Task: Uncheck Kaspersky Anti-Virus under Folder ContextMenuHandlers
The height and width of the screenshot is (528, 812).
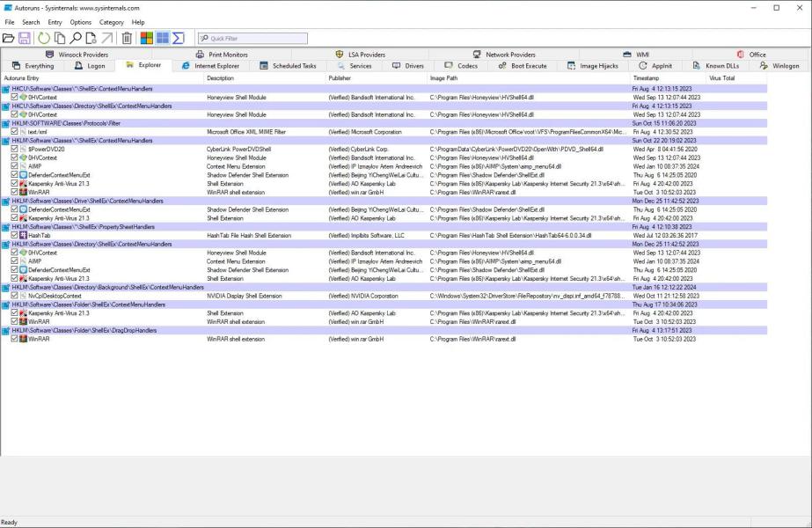Action: (14, 313)
